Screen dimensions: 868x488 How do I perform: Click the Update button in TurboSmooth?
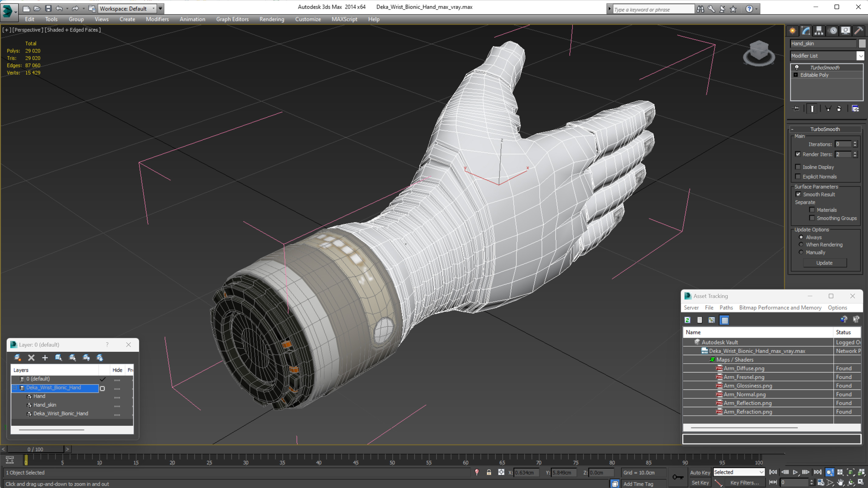pyautogui.click(x=824, y=263)
